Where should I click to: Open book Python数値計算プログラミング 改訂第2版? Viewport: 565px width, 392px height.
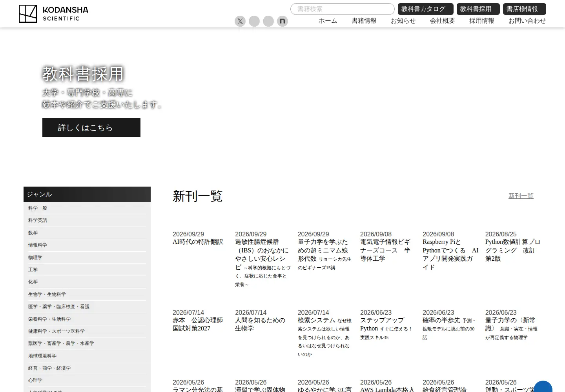513,250
